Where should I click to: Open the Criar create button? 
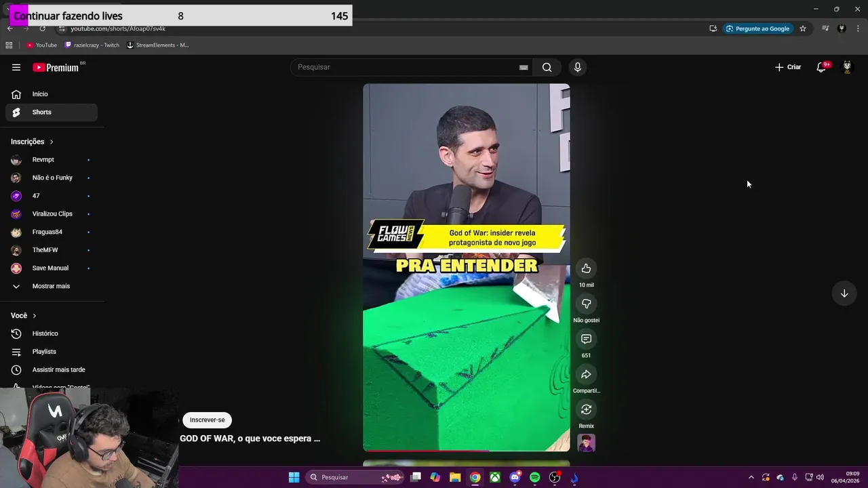tap(788, 67)
